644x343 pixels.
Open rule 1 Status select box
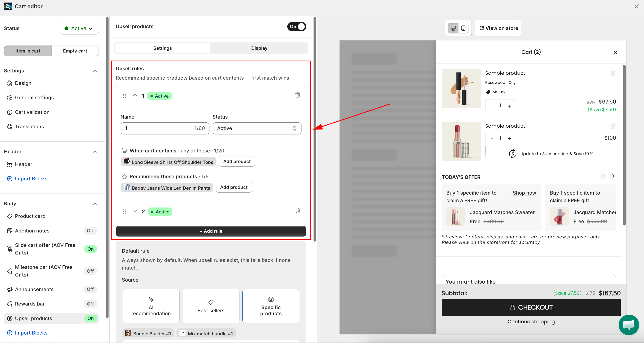257,128
